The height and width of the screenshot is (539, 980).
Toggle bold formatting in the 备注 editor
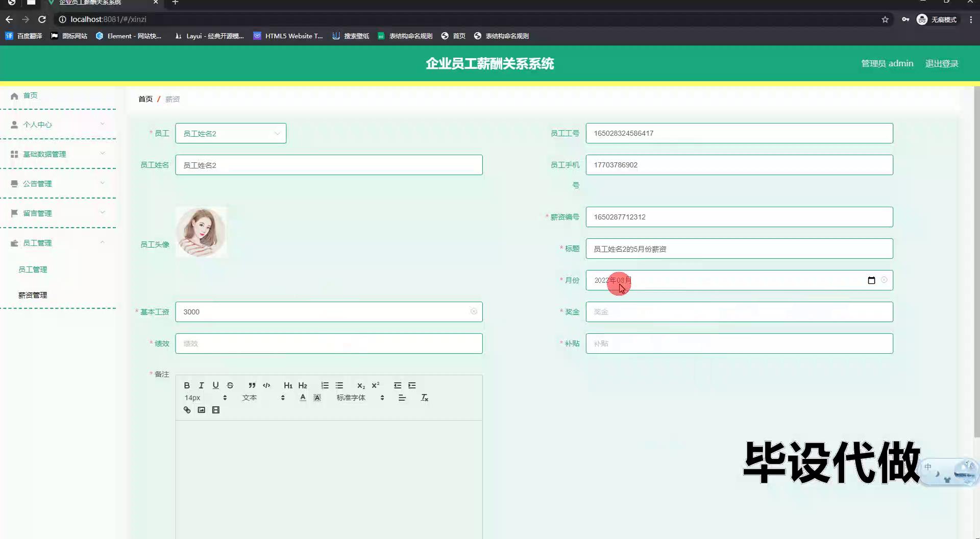(187, 385)
